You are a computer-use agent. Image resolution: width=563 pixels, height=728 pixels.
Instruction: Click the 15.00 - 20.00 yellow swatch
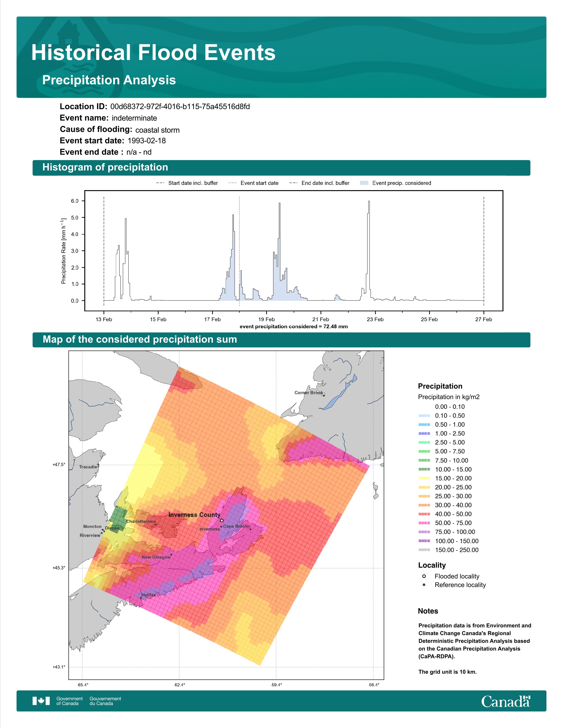point(424,478)
